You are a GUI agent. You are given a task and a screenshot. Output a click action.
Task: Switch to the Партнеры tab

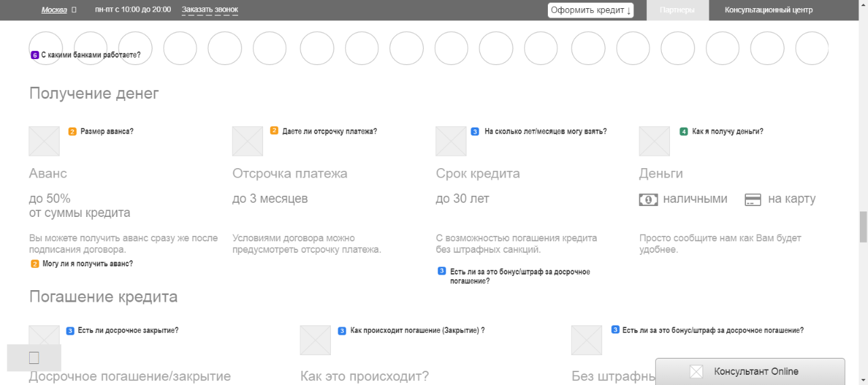677,10
